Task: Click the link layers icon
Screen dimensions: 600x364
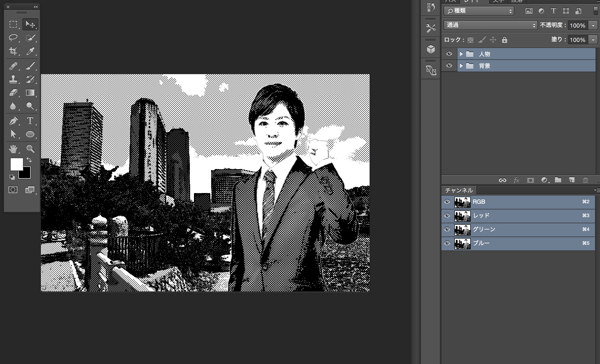Action: tap(502, 180)
